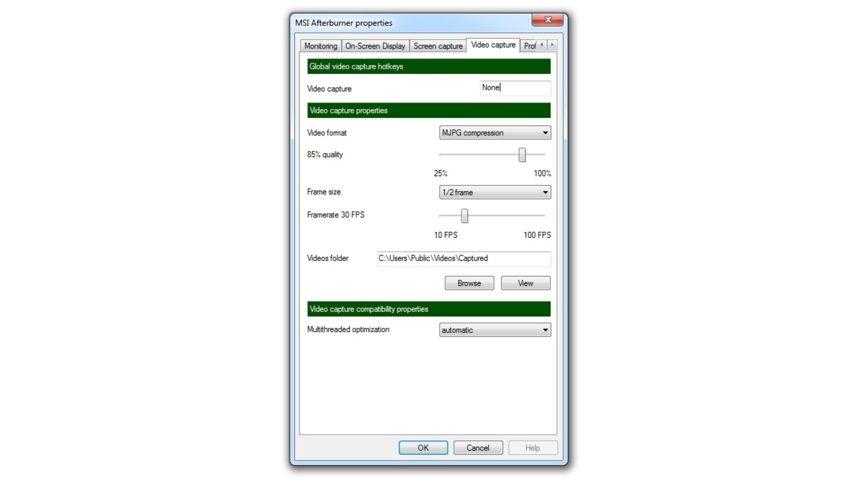The width and height of the screenshot is (868, 488).
Task: Click the Video capture hotkey field
Action: click(515, 88)
